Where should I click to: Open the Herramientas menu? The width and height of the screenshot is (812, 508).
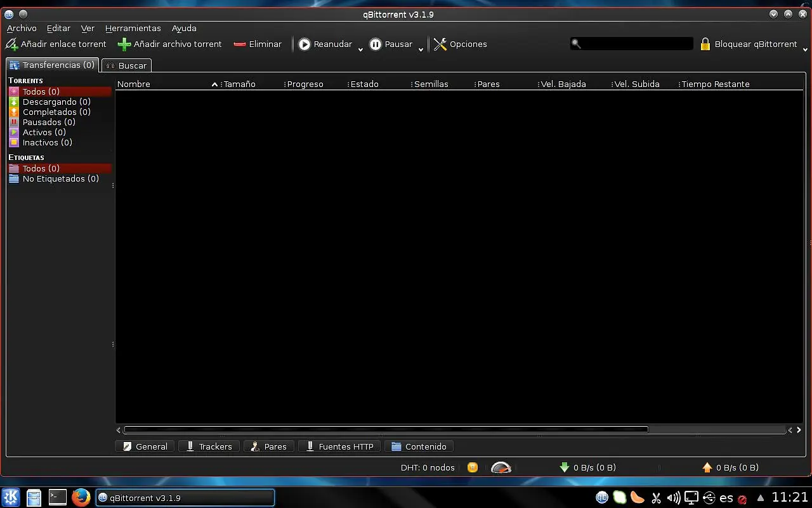(133, 29)
